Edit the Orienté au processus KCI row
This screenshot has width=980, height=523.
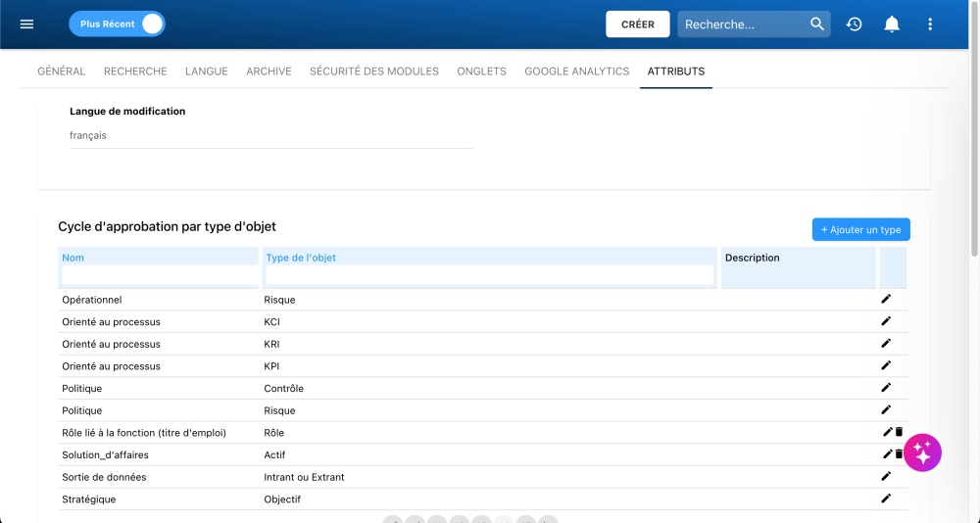click(886, 321)
